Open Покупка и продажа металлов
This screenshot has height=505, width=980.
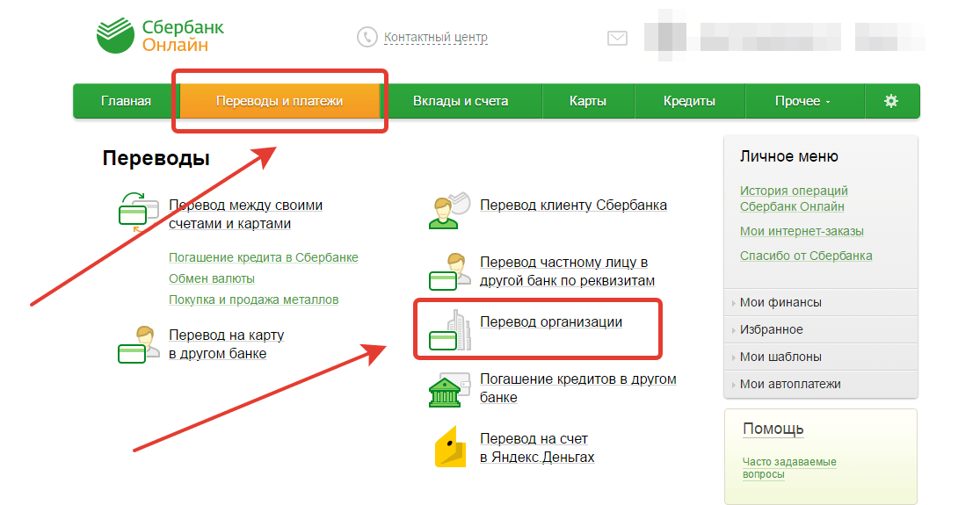click(x=254, y=299)
